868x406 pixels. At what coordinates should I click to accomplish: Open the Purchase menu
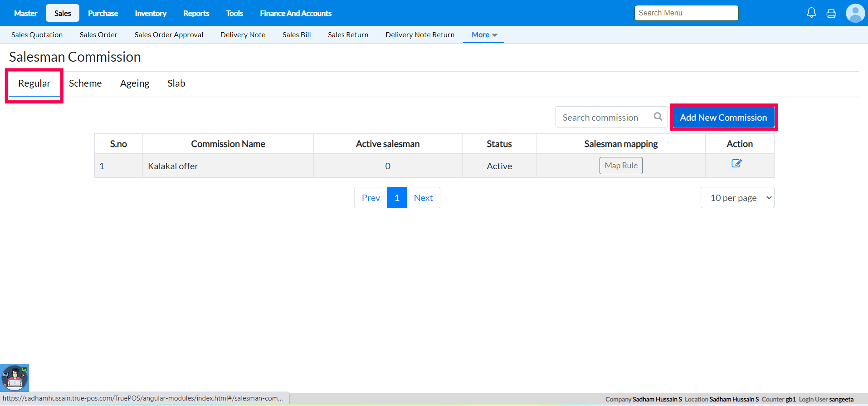coord(103,13)
